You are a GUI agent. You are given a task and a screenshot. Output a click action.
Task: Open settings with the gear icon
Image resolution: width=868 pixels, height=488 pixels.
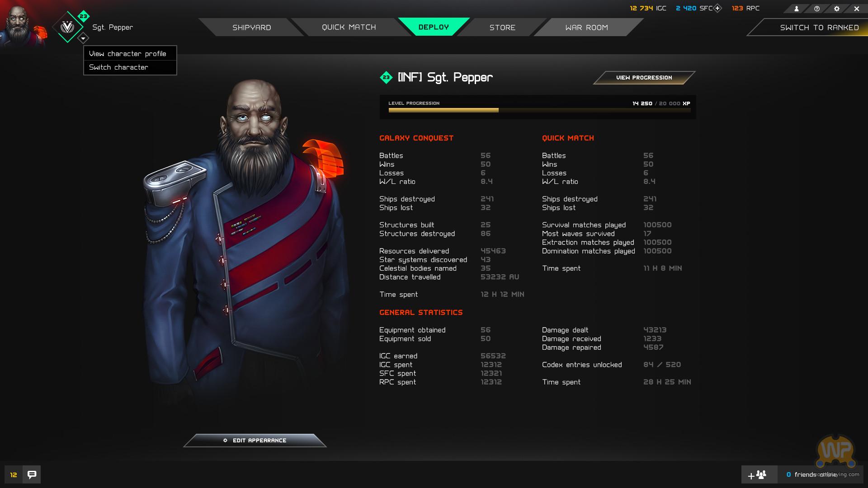click(837, 9)
